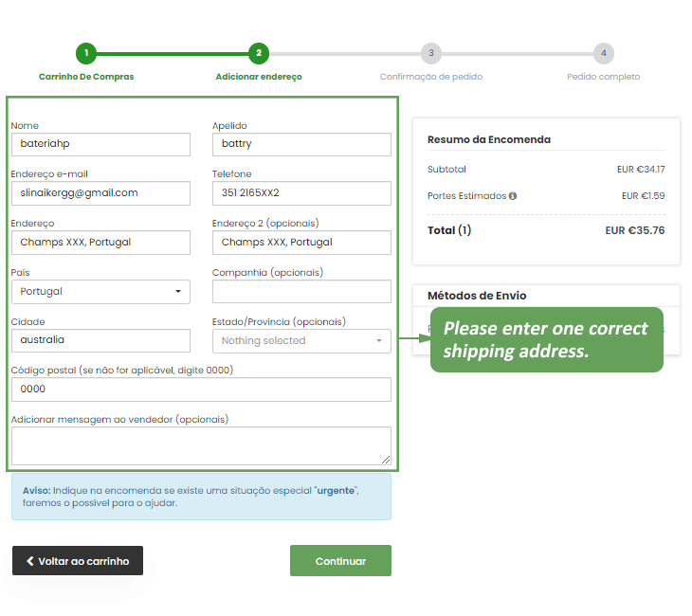Click step 3 circle Confirmação de pedido

(x=431, y=53)
